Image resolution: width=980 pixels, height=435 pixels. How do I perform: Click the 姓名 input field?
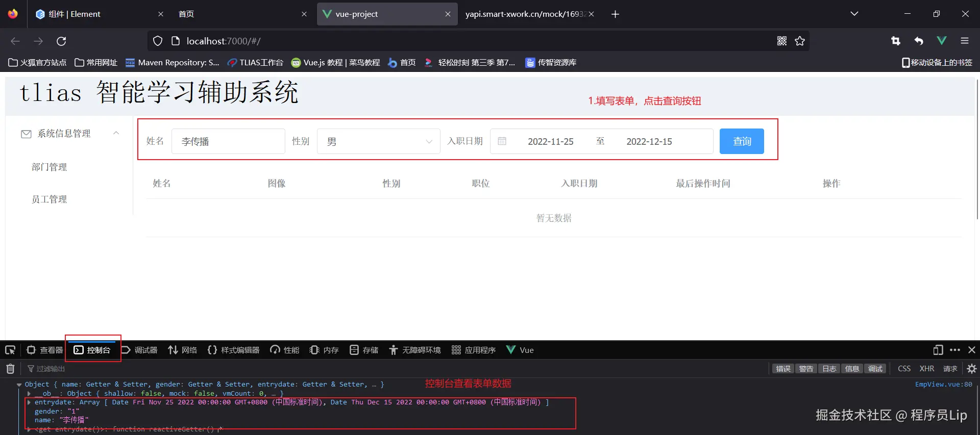pos(228,141)
